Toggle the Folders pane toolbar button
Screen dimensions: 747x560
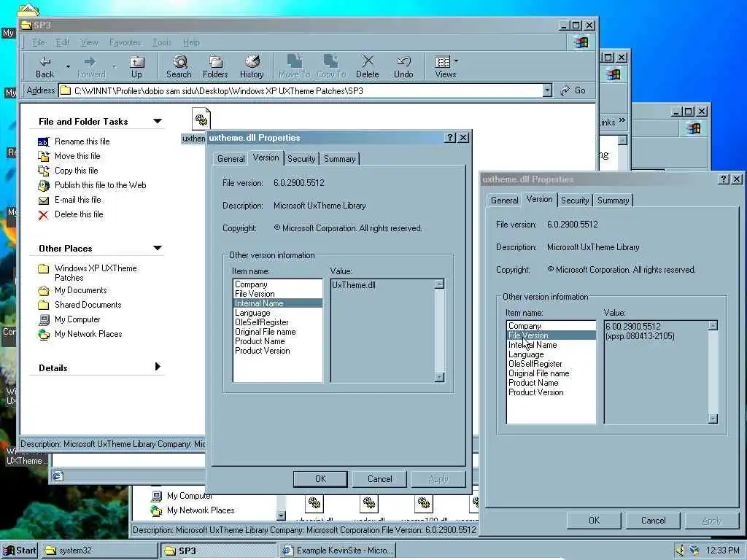(215, 66)
